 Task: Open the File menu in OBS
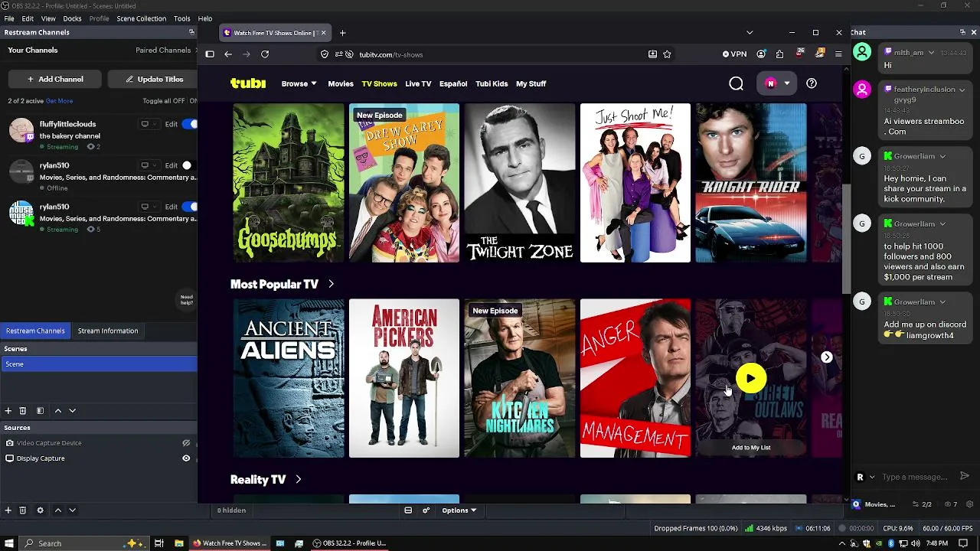click(x=9, y=18)
